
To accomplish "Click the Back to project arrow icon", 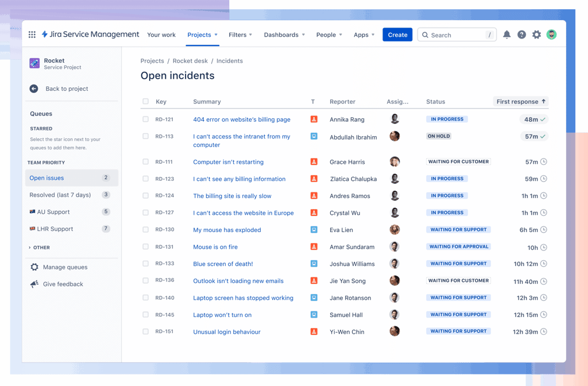I will click(34, 88).
